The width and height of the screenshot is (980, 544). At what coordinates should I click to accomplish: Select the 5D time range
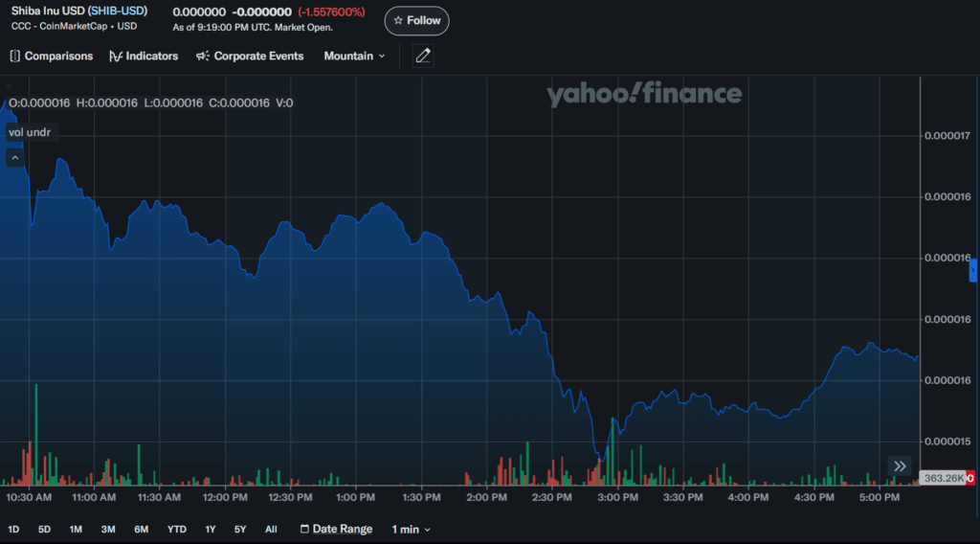coord(44,529)
